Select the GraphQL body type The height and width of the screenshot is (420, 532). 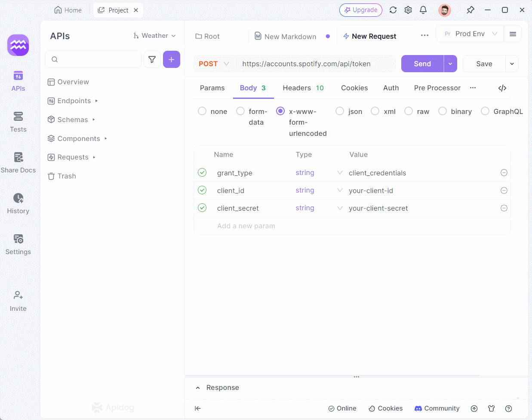point(485,111)
